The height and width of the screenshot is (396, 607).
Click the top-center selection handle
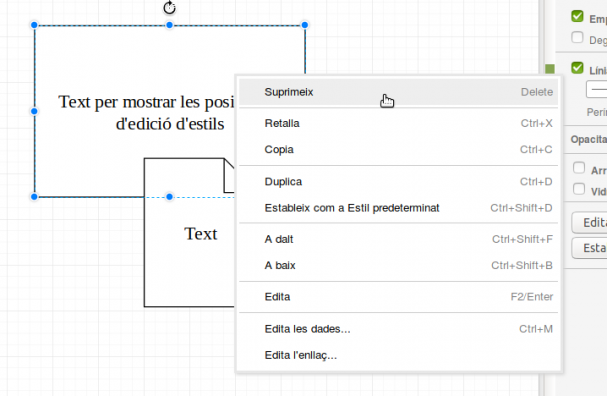169,25
